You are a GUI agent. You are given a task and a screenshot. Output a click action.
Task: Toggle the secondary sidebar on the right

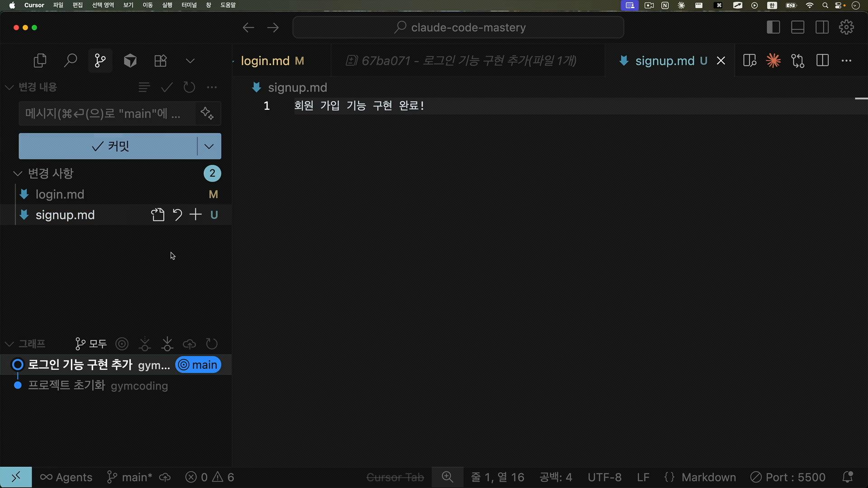click(x=822, y=28)
